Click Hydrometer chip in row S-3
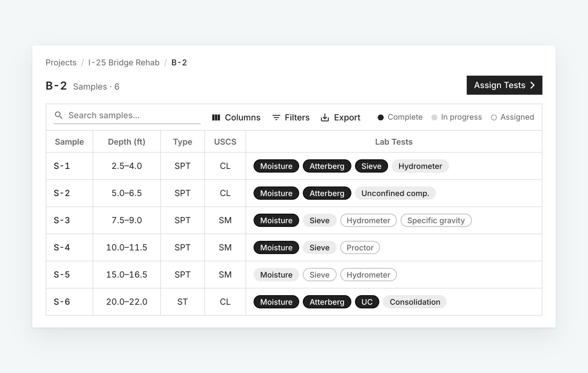Viewport: 588px width, 373px height. [x=369, y=220]
